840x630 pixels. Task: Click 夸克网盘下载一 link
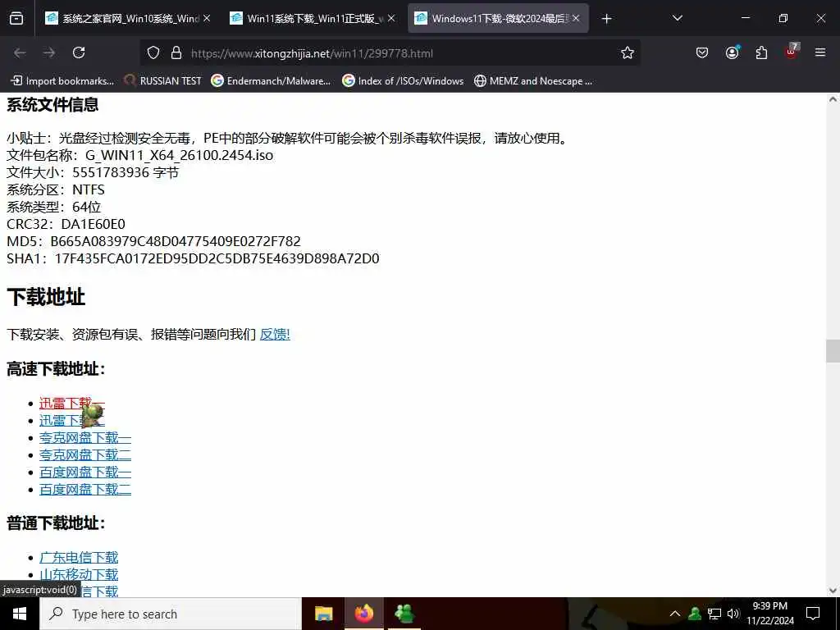click(85, 438)
